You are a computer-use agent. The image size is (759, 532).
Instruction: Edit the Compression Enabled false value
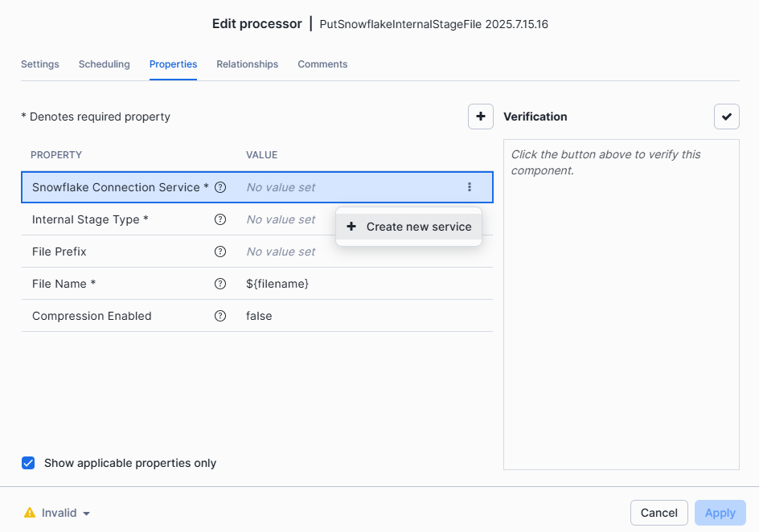[259, 316]
